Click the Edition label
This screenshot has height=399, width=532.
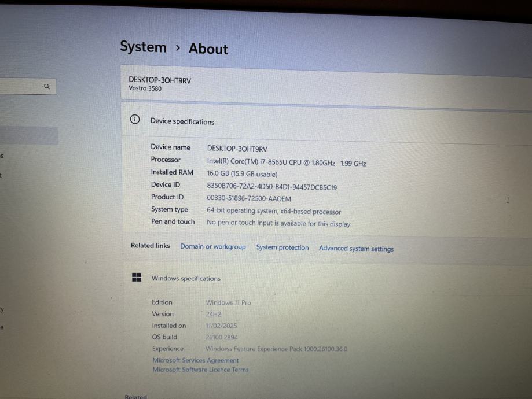point(162,302)
